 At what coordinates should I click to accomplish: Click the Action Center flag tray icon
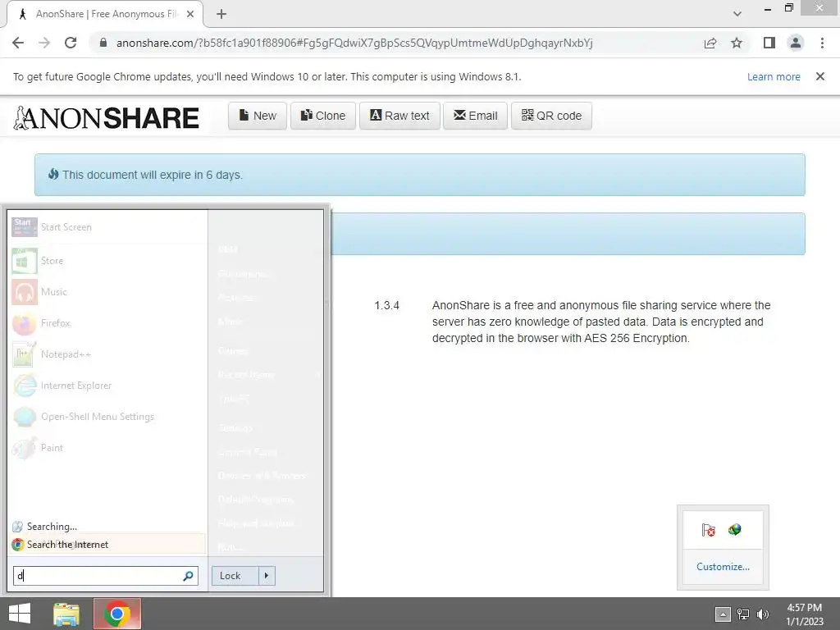[x=708, y=530]
